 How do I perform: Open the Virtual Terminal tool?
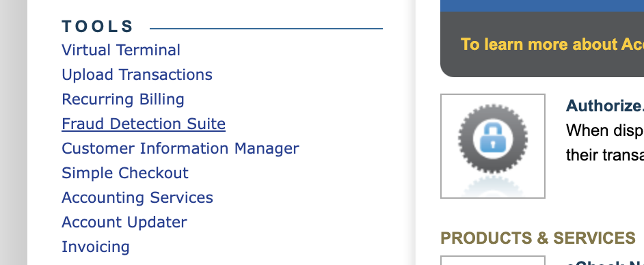[121, 50]
